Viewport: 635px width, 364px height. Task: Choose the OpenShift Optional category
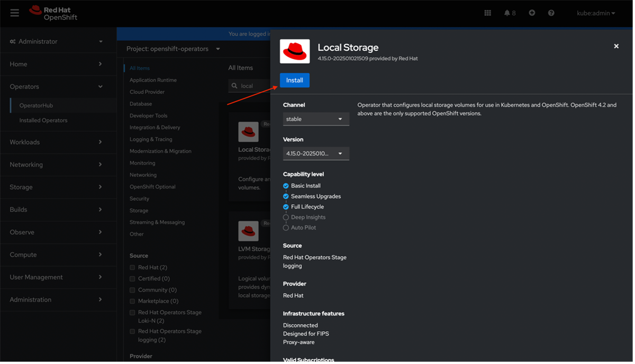pos(152,187)
